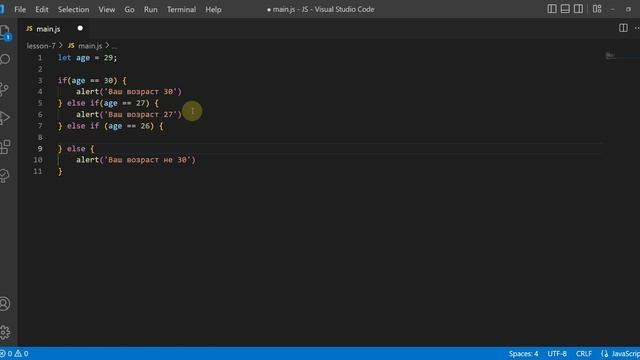Click alert 'Ваш возраст не 30' line

136,160
